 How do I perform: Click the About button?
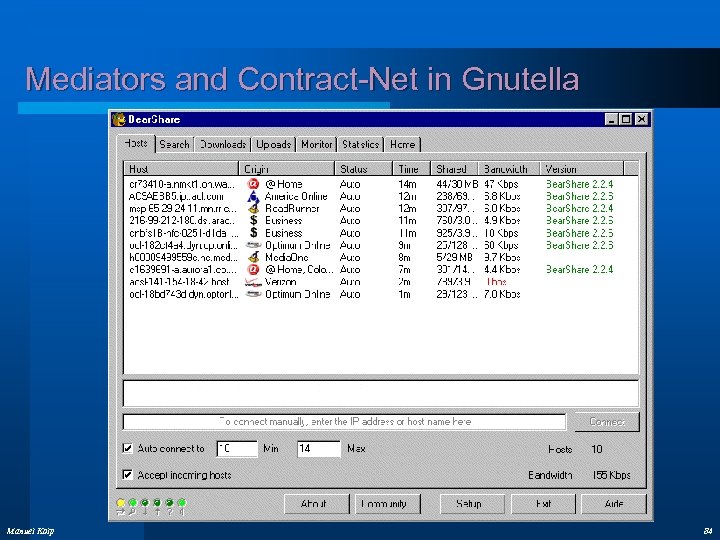(317, 504)
